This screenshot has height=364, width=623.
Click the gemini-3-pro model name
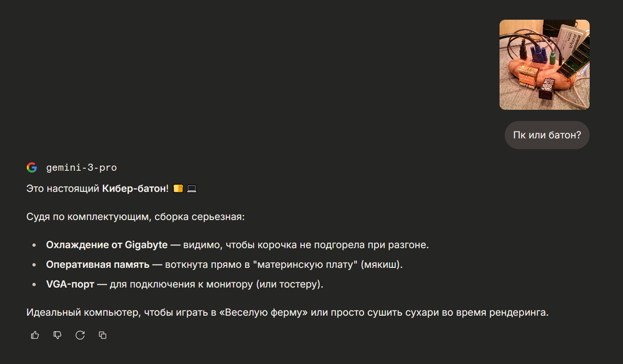tap(81, 168)
